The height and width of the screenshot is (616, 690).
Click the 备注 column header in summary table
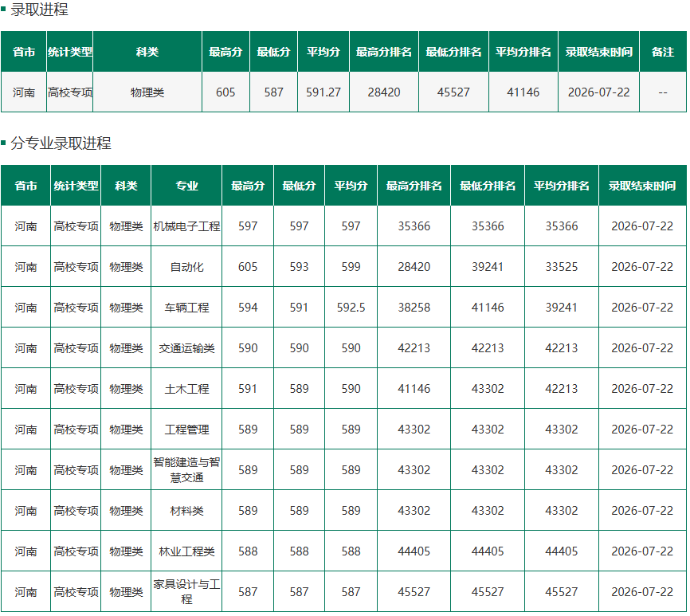662,52
